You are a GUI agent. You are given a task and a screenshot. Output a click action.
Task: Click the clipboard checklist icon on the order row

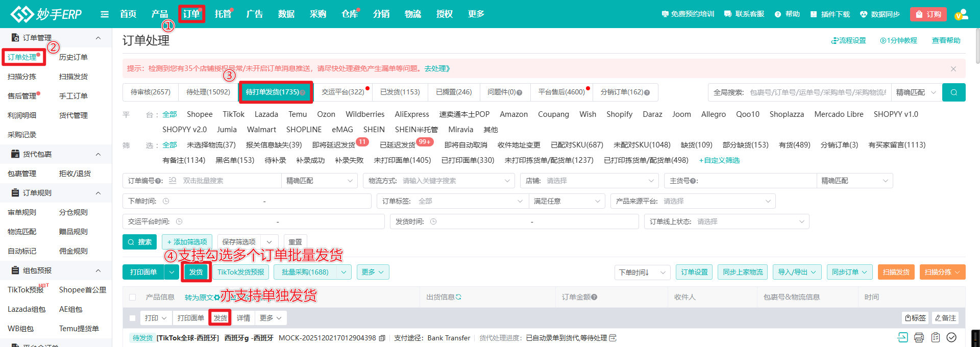coord(936,337)
